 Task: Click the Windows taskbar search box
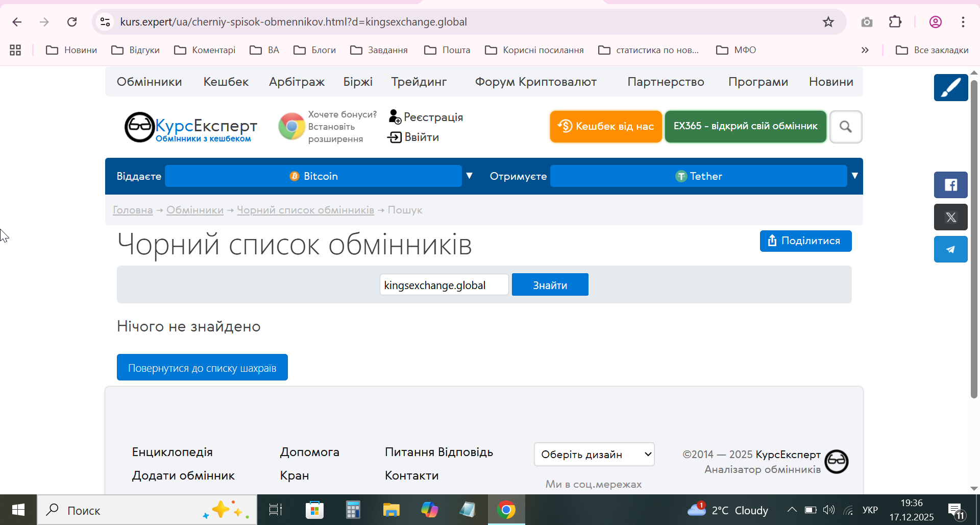coord(147,510)
